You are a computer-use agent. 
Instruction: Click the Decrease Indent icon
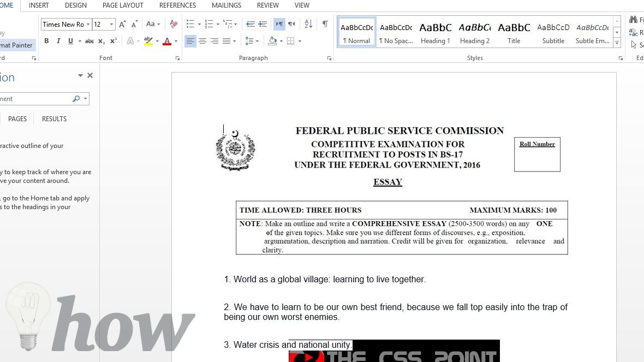251,24
